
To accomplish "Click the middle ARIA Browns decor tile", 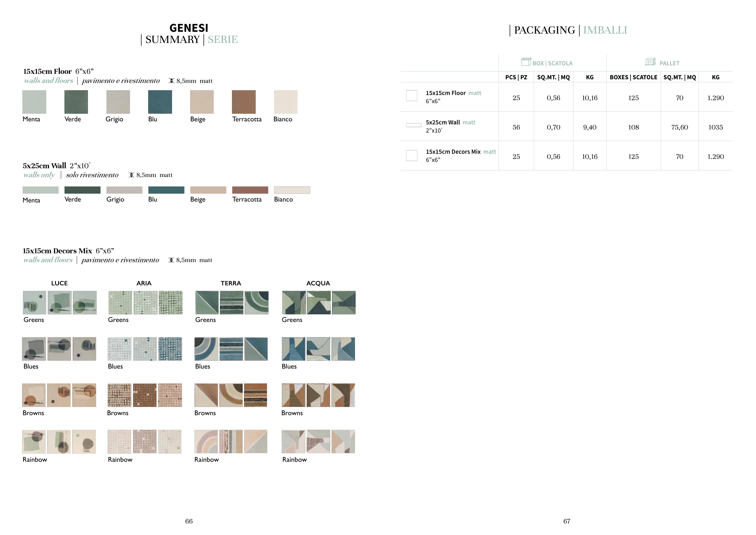I will pyautogui.click(x=145, y=395).
